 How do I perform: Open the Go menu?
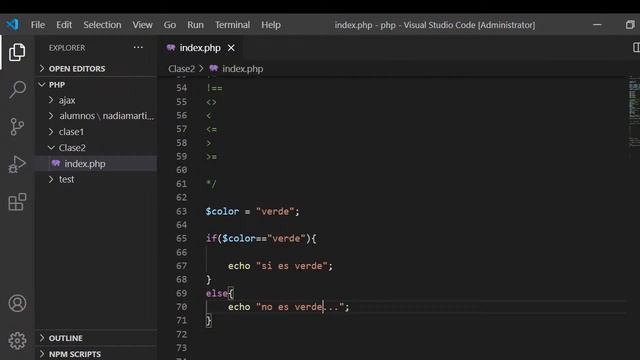pyautogui.click(x=170, y=24)
